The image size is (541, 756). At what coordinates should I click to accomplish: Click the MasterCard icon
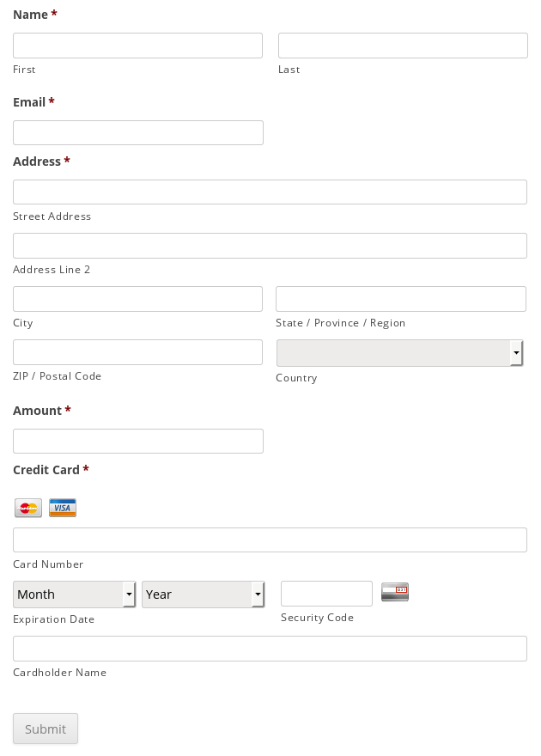pos(28,509)
